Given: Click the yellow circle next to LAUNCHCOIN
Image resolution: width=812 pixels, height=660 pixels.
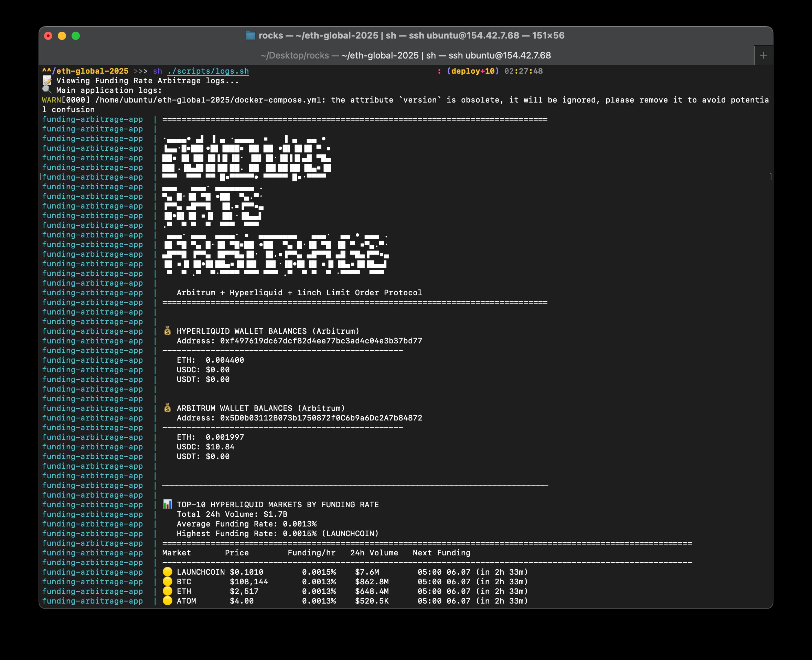Looking at the screenshot, I should (167, 572).
